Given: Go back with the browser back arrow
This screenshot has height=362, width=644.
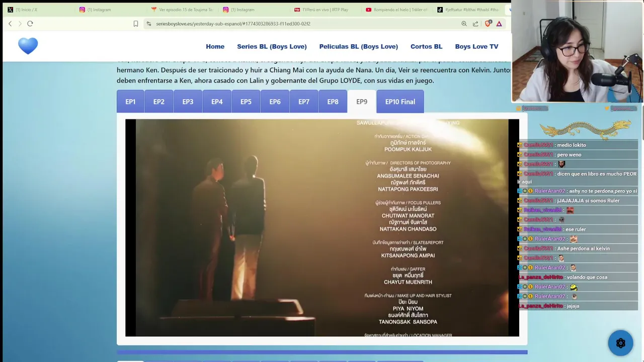Looking at the screenshot, I should click(x=10, y=24).
